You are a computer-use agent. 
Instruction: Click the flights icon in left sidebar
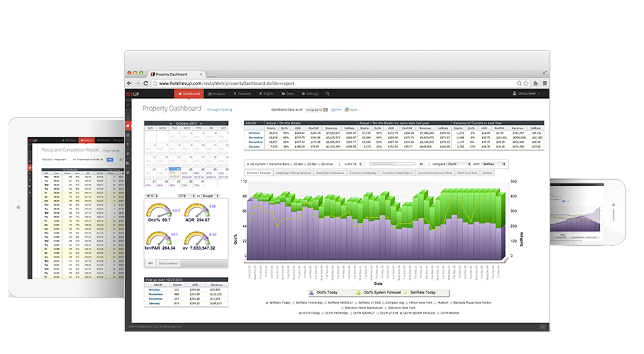(128, 154)
